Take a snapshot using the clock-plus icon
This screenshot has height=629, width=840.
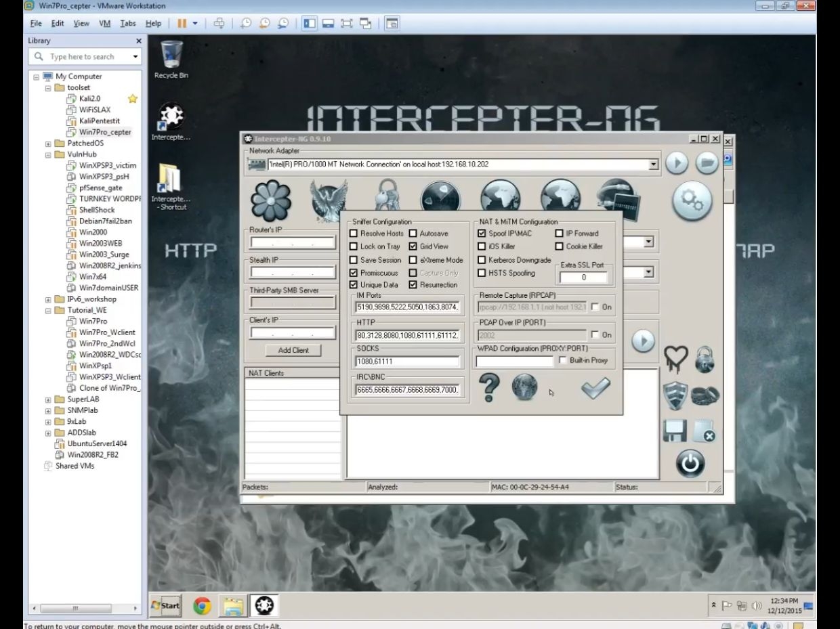click(x=246, y=23)
